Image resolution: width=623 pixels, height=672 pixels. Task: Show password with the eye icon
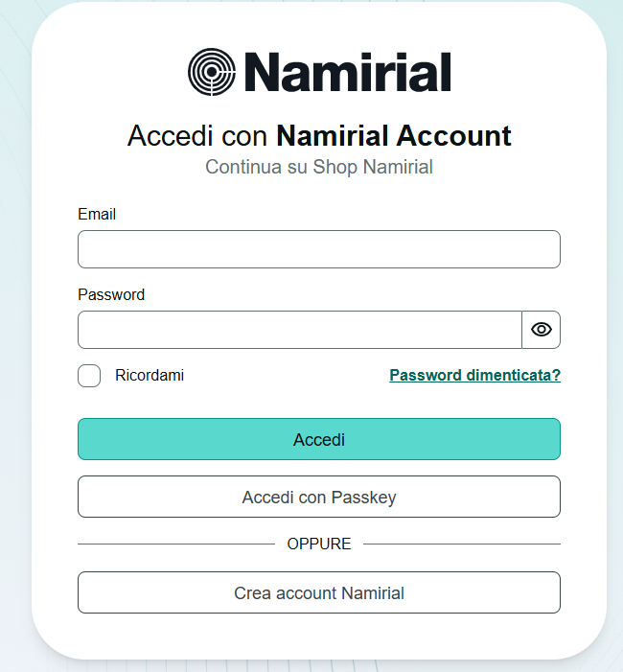coord(542,330)
